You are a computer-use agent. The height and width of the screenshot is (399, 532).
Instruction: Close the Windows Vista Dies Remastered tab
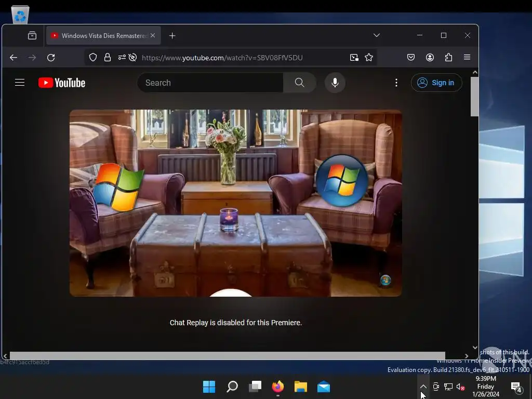pyautogui.click(x=153, y=35)
